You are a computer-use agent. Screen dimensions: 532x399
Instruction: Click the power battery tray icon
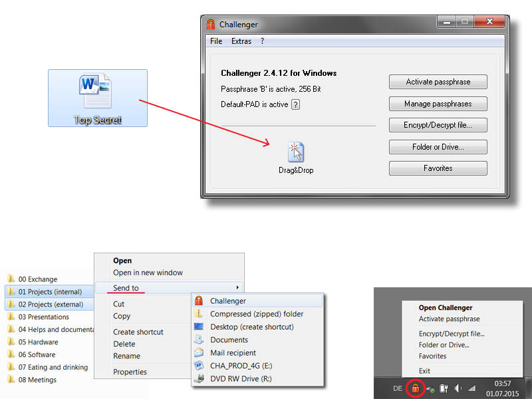click(444, 388)
